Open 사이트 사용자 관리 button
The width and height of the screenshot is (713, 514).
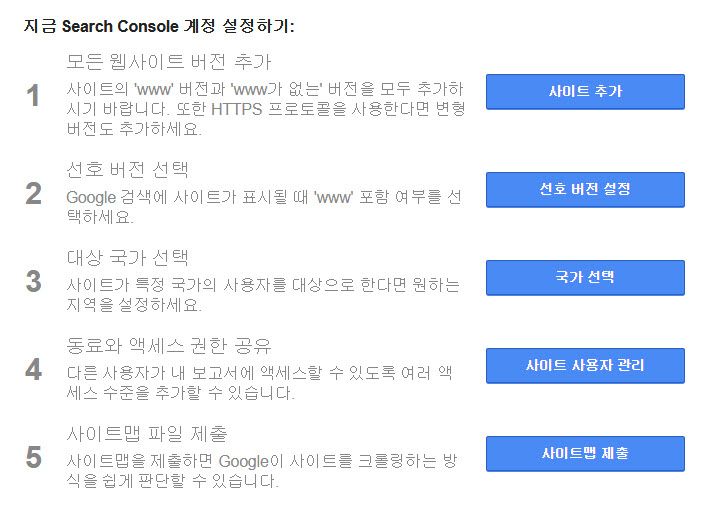[585, 366]
